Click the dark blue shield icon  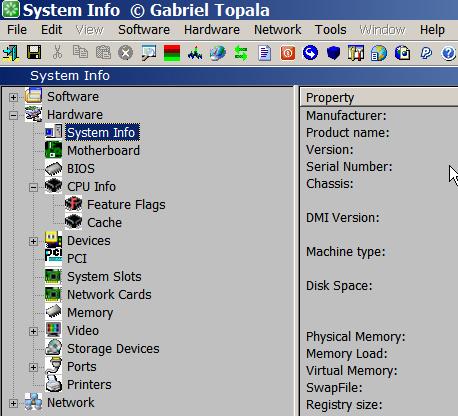pyautogui.click(x=333, y=53)
